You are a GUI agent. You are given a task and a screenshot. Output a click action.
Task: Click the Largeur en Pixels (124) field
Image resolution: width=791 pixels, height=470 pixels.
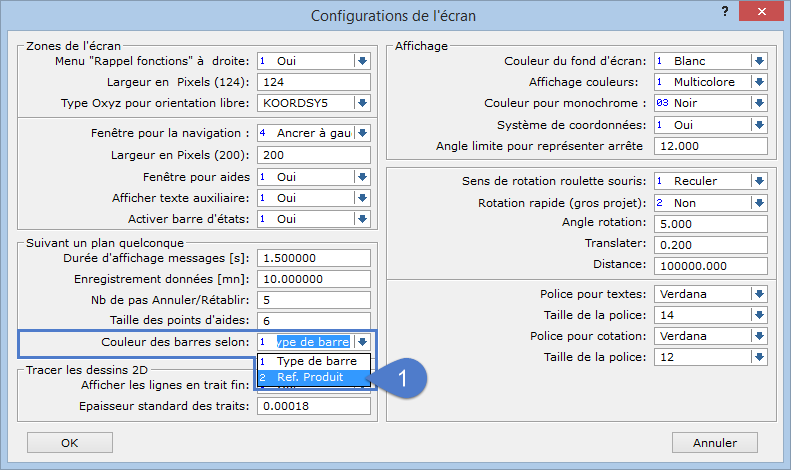[x=314, y=82]
